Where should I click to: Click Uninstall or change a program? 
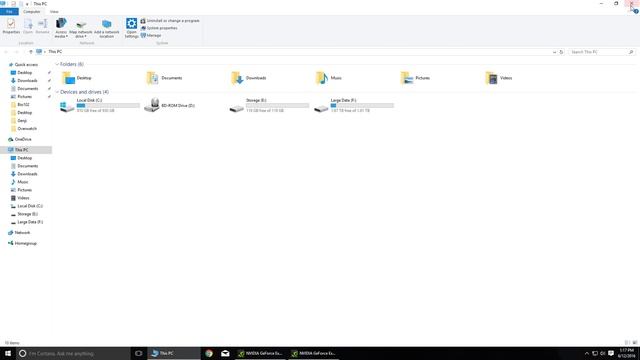[170, 20]
